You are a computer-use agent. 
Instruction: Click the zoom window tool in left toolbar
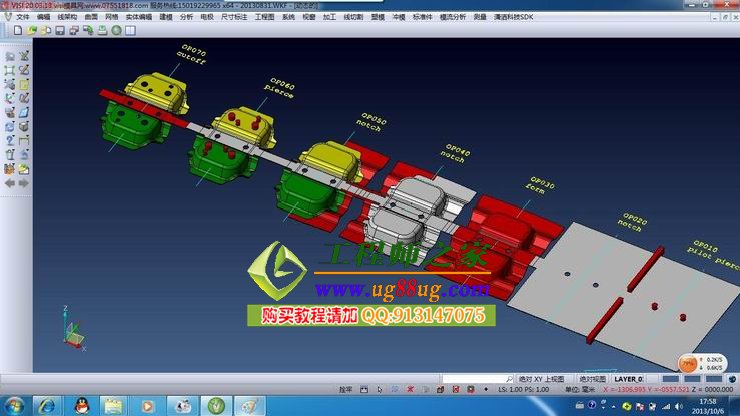10,56
